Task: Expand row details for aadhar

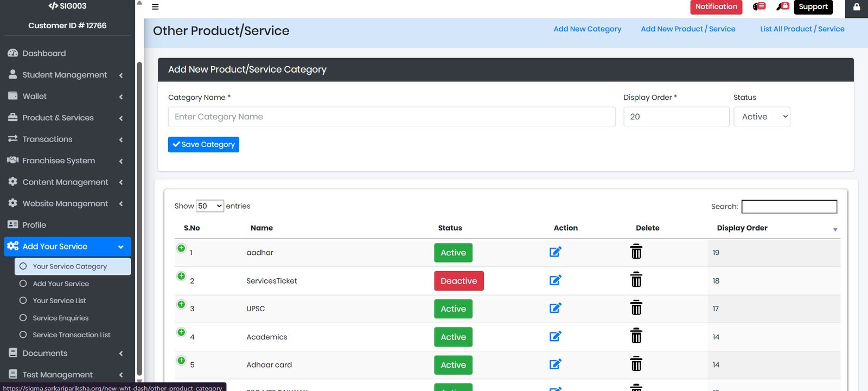Action: click(x=181, y=248)
